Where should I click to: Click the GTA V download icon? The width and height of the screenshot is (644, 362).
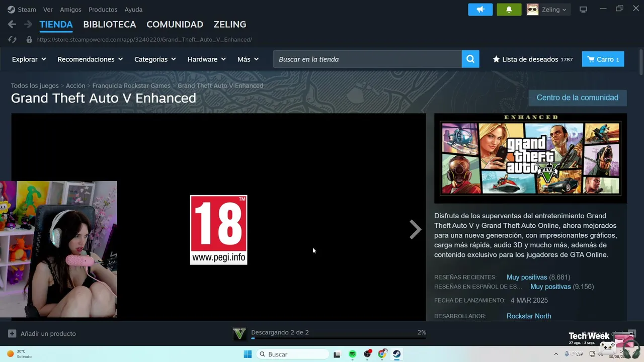(x=239, y=333)
